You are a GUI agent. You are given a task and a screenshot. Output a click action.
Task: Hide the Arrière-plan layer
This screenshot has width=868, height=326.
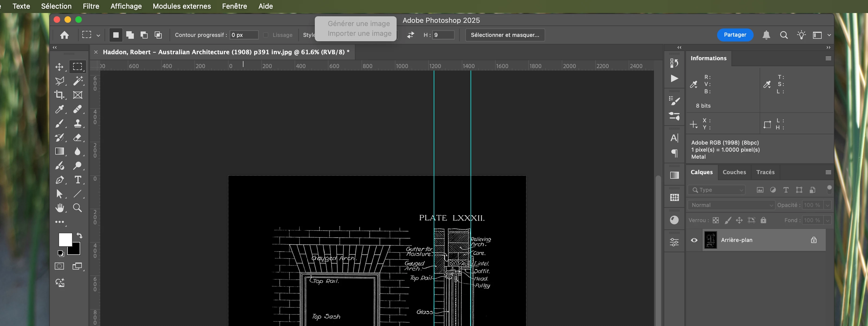click(x=694, y=240)
